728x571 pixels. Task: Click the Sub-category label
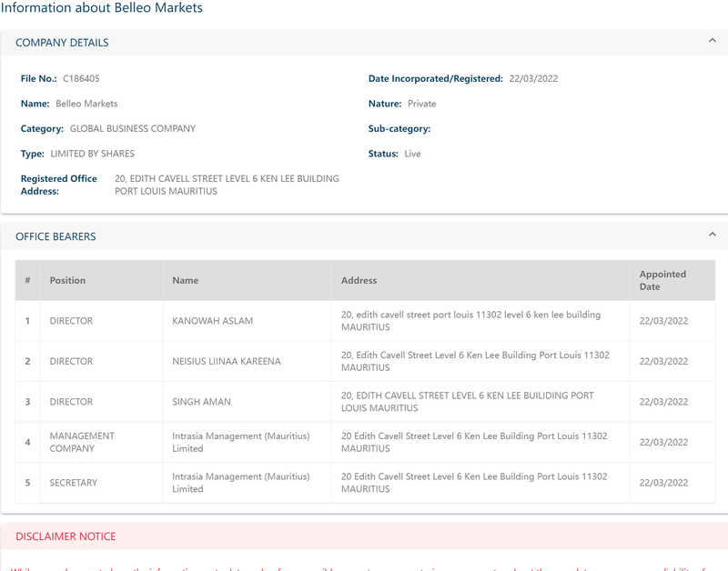[x=399, y=128]
